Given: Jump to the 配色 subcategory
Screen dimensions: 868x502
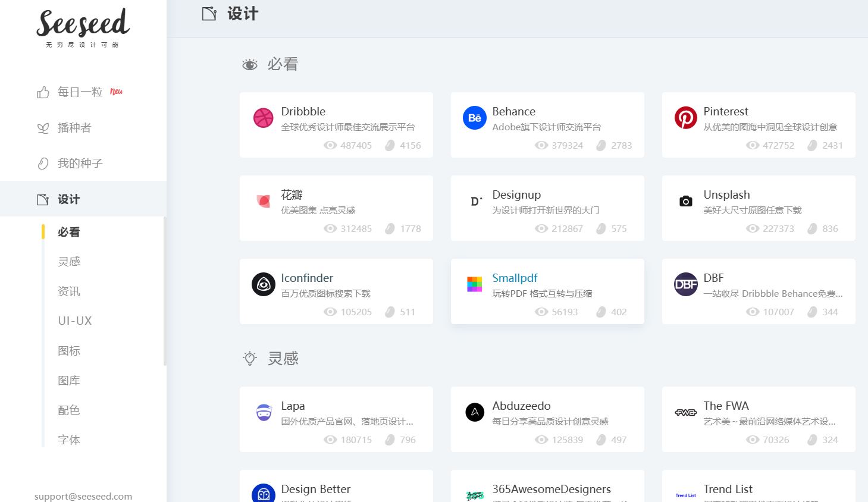Looking at the screenshot, I should [69, 410].
